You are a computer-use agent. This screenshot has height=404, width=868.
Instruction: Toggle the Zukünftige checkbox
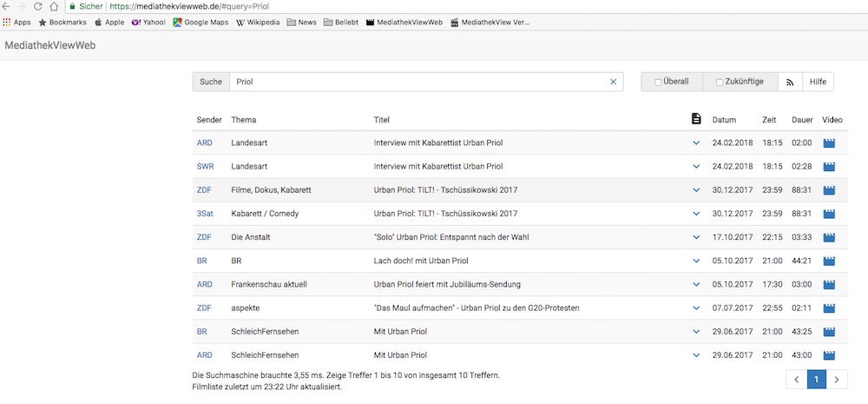[x=719, y=83]
